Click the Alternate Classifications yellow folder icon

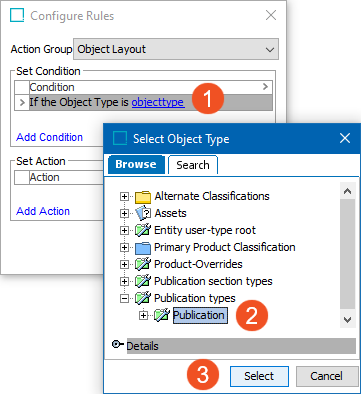click(x=143, y=197)
